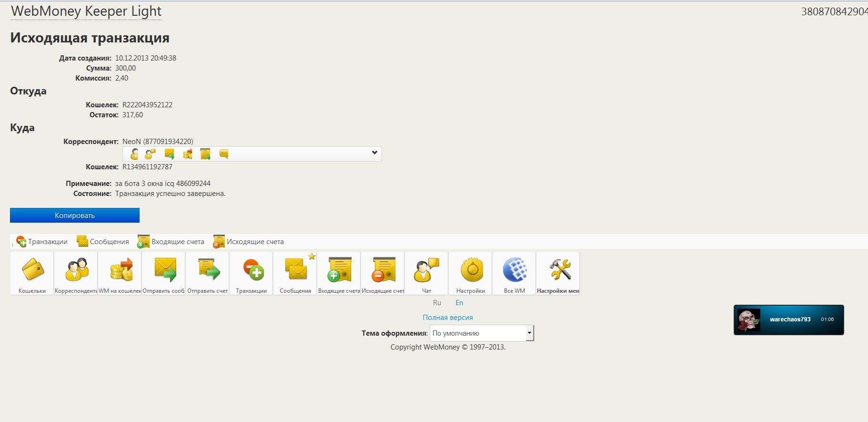Click the warechaos793 username in the widget
This screenshot has height=422, width=868.
[790, 319]
